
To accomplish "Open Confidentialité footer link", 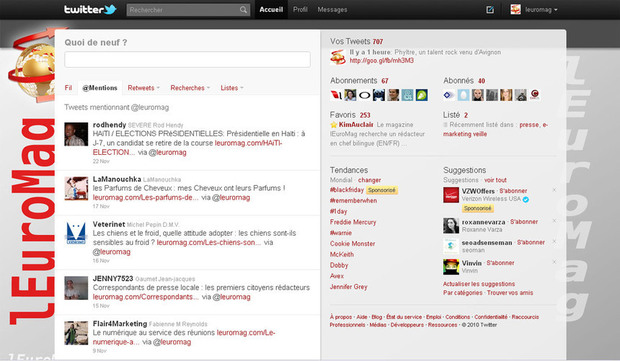I will coord(491,317).
